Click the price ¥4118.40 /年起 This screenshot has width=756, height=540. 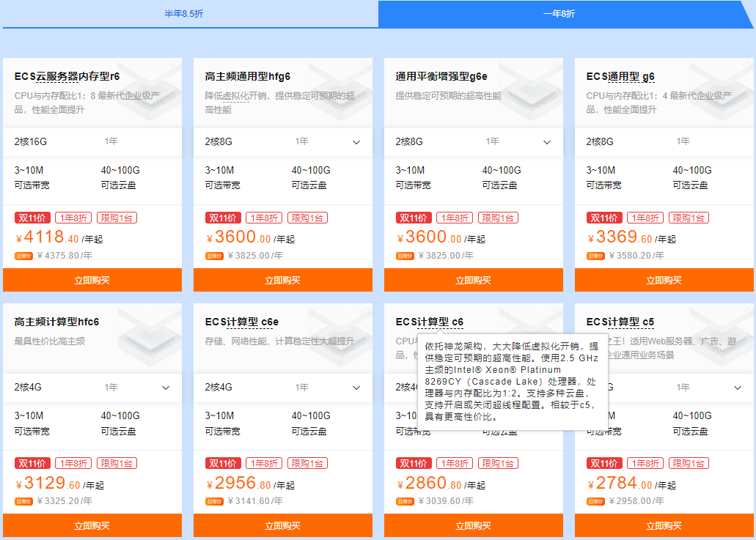pos(59,237)
